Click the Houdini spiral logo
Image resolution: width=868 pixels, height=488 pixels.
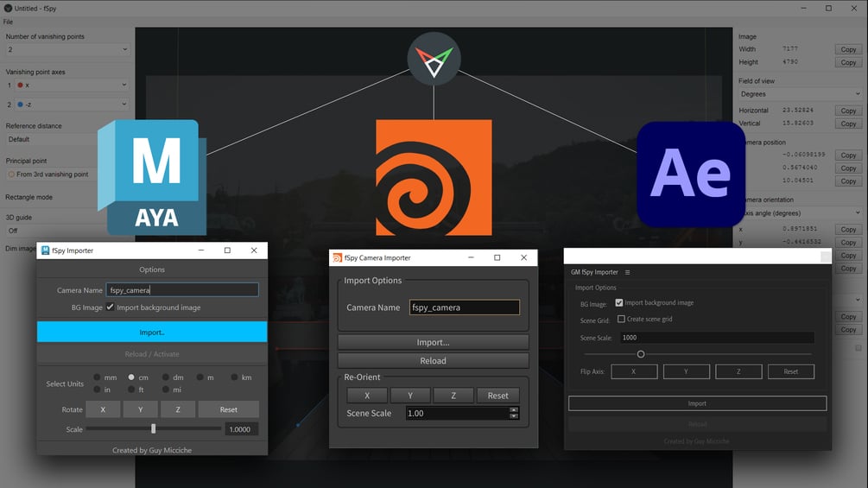[434, 178]
